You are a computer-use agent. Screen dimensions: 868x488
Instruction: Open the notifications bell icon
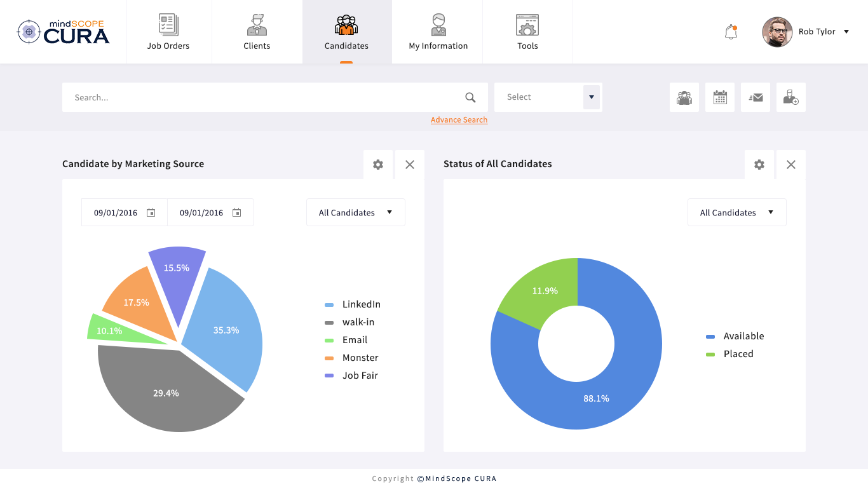731,32
